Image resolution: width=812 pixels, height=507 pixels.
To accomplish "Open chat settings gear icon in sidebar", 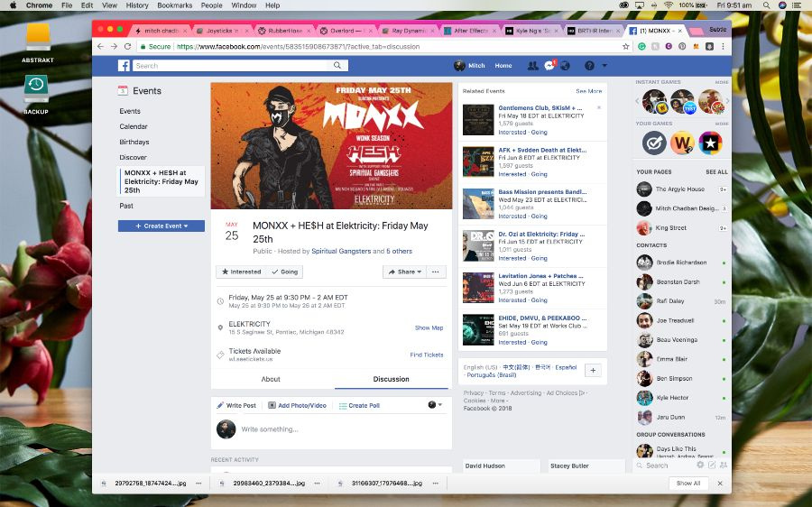I will [x=700, y=466].
